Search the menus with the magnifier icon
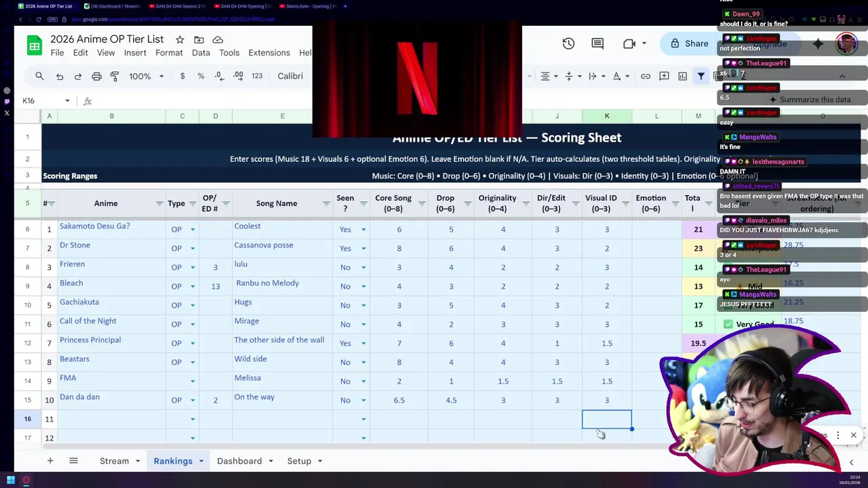The width and height of the screenshot is (868, 488). coord(39,76)
